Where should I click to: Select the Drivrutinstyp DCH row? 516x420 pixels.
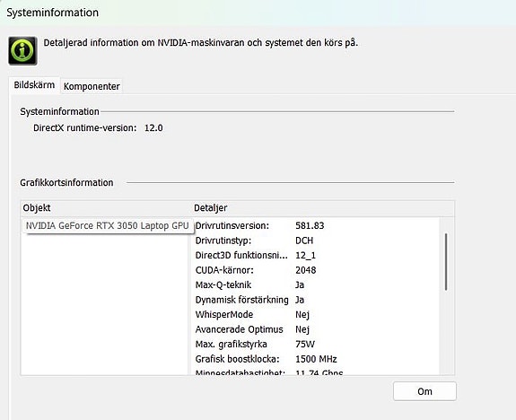coord(316,241)
